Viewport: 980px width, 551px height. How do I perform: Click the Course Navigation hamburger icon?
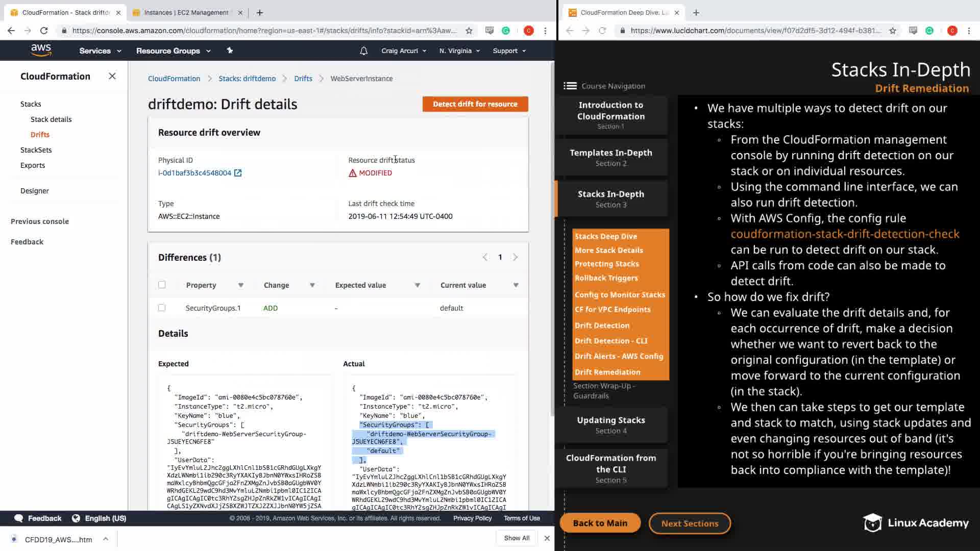point(570,86)
